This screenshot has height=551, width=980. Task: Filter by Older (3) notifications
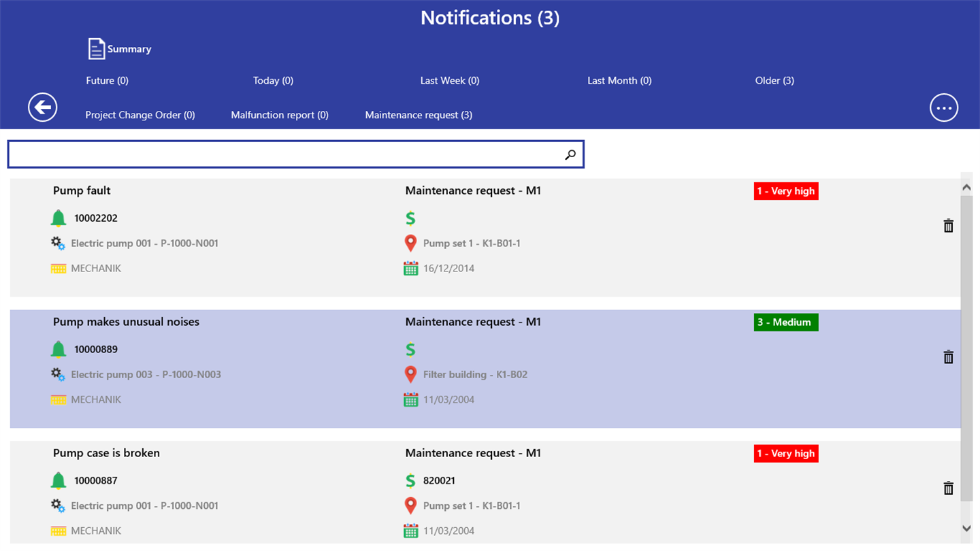pyautogui.click(x=774, y=80)
